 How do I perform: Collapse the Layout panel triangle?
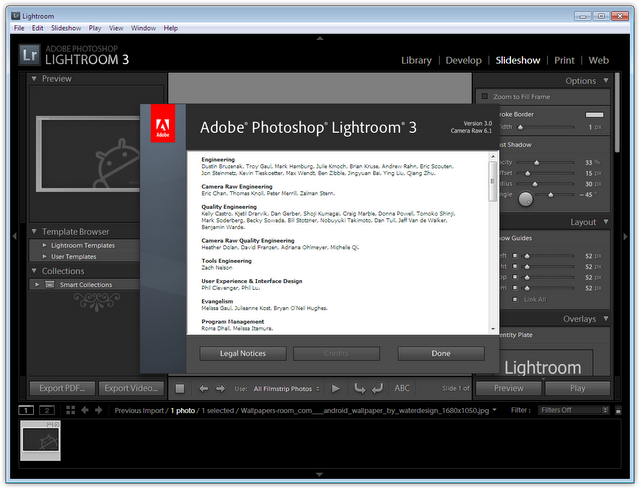[606, 222]
